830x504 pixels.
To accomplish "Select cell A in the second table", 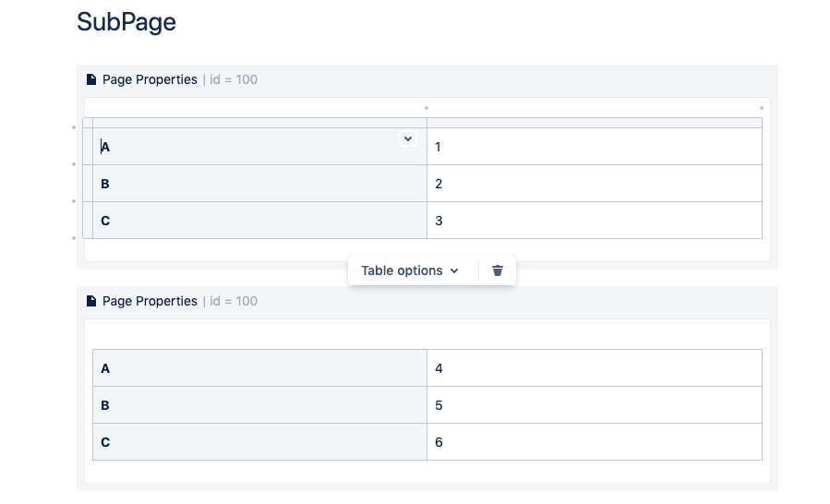I will (260, 368).
